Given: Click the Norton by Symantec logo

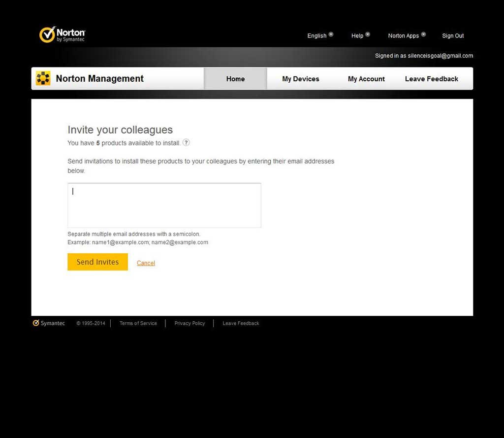Looking at the screenshot, I should 62,34.
